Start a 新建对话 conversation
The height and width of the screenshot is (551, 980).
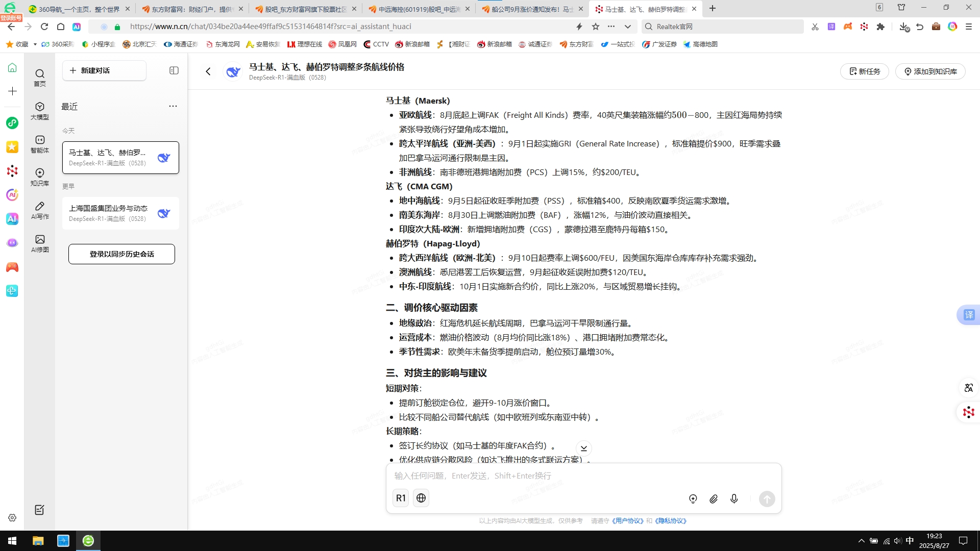pyautogui.click(x=104, y=70)
